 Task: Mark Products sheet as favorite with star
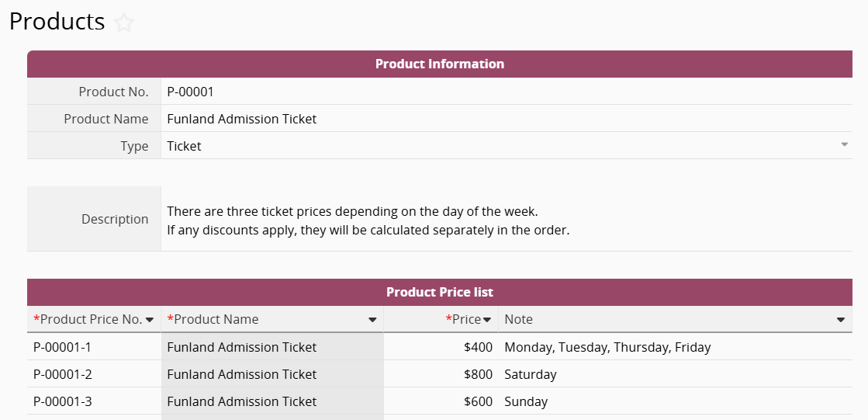click(x=124, y=23)
